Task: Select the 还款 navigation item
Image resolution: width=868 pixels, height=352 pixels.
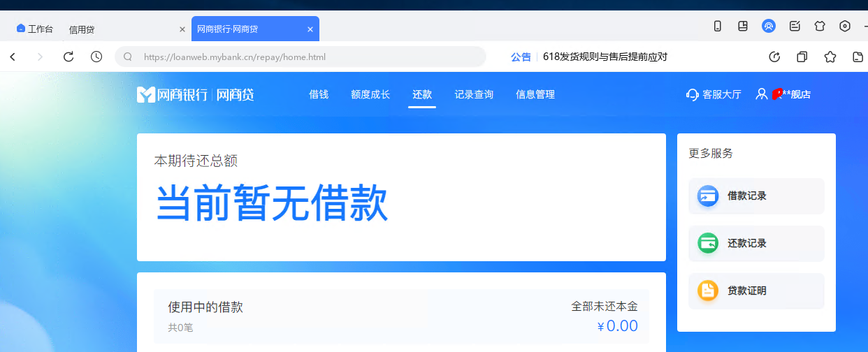Action: [x=422, y=94]
